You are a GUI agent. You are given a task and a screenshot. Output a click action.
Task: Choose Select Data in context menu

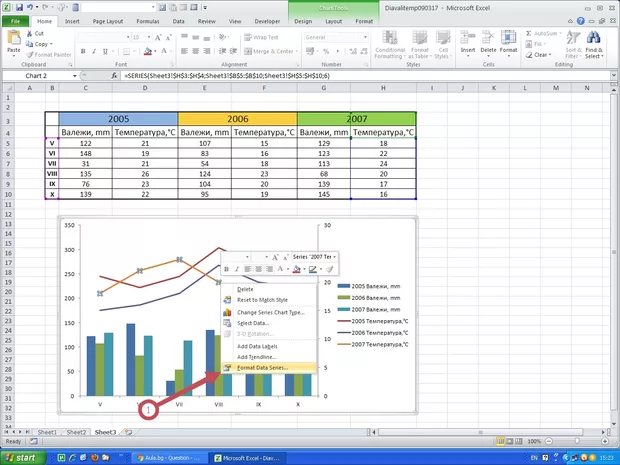point(253,323)
